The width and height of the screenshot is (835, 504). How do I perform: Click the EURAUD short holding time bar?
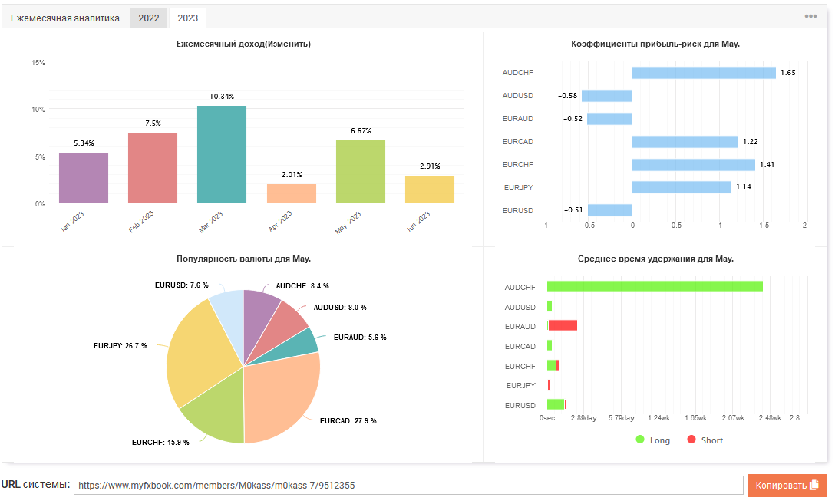[563, 325]
